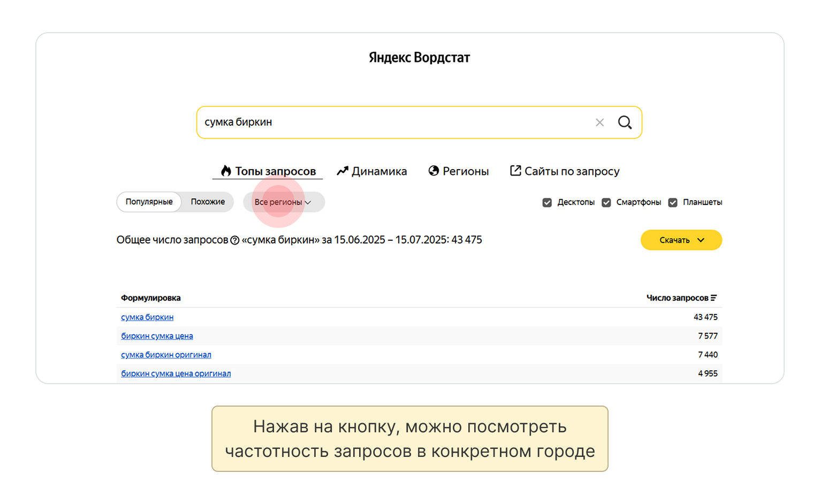Click the trend arrow icon of Динамика
This screenshot has height=504, width=820.
pos(343,171)
